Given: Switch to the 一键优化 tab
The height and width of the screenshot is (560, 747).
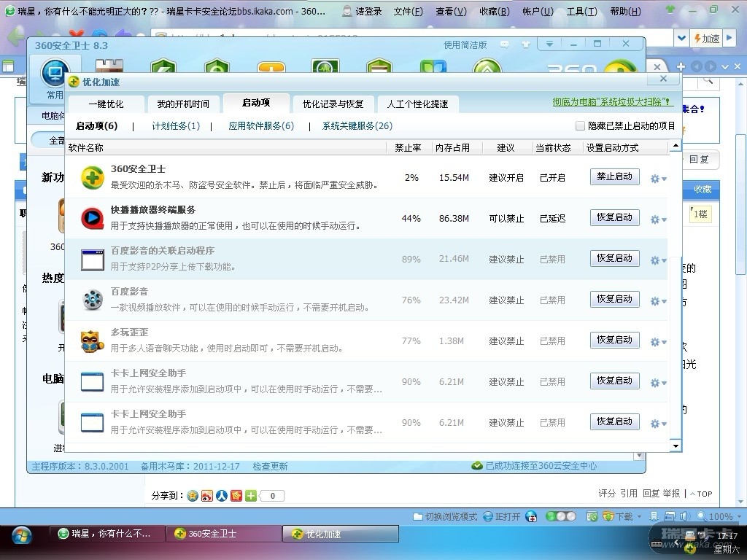Looking at the screenshot, I should click(106, 104).
